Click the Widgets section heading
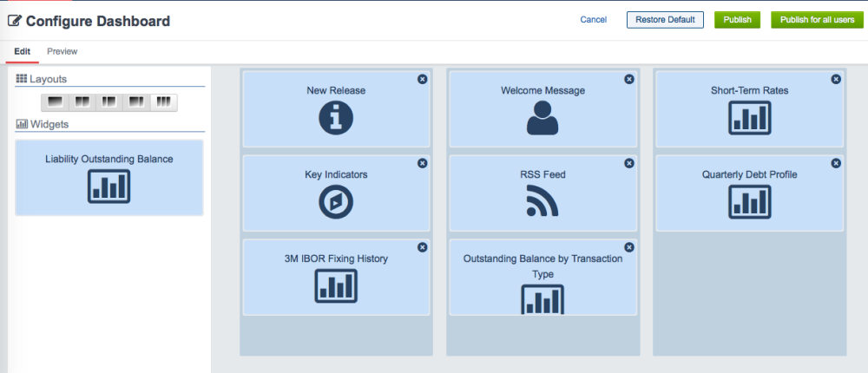Screen dimensions: 868x373 (49, 125)
